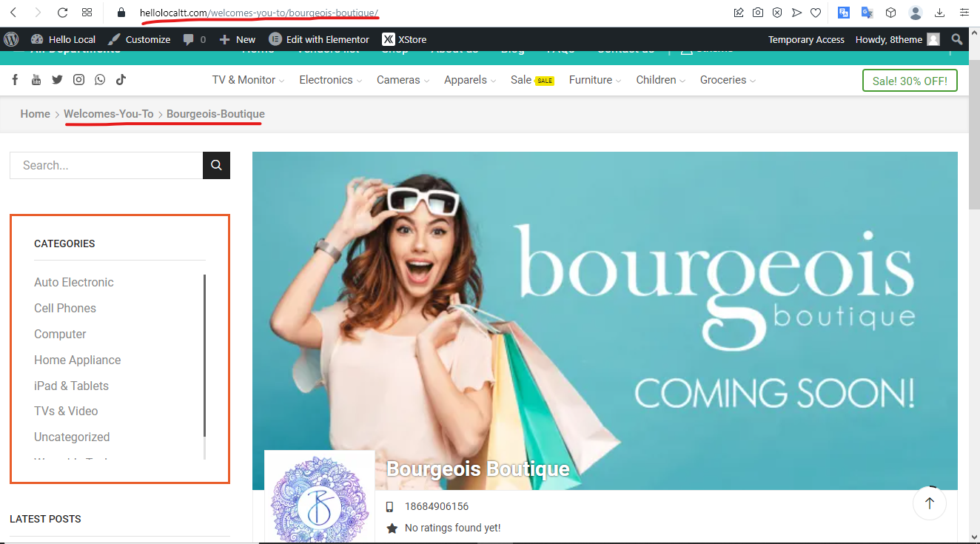Open the YouTube social icon
Viewport: 980px width, 544px height.
36,80
